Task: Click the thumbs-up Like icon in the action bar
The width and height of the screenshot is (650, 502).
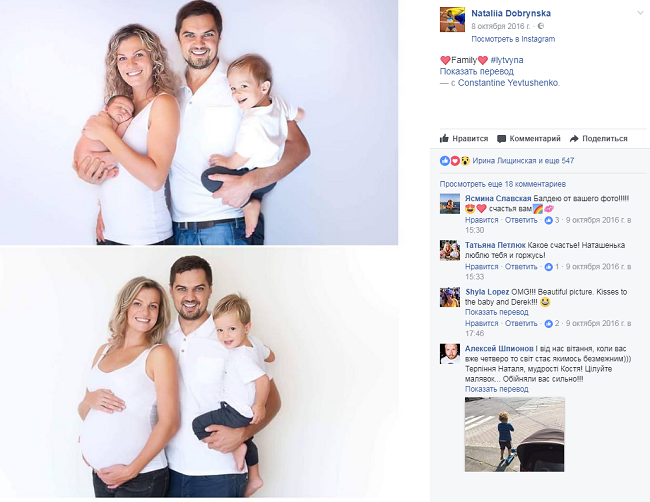Action: coord(444,138)
